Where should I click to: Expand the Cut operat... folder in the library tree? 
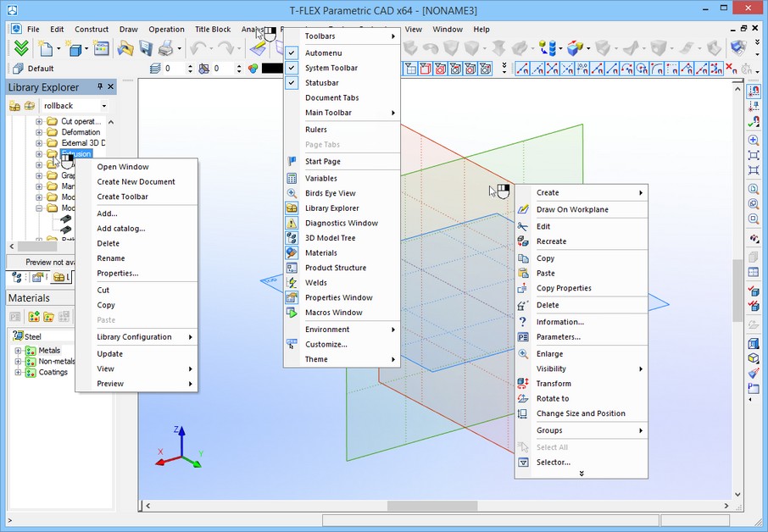tap(39, 121)
